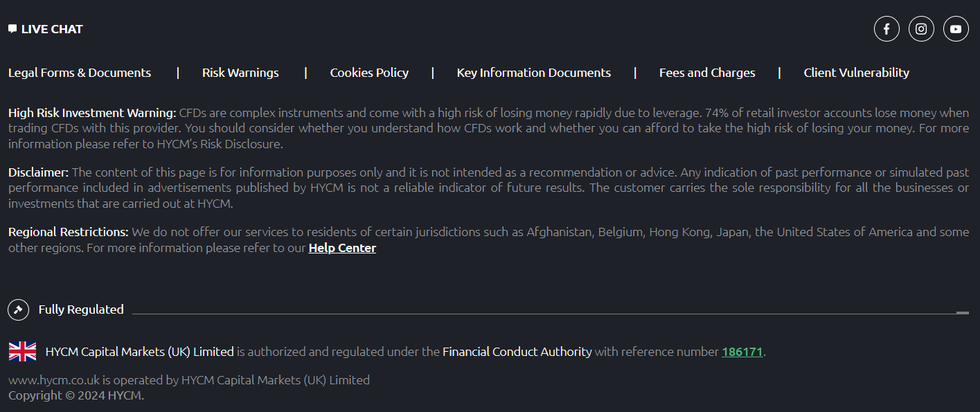Click the chat bubble icon beside LIVE CHAT
Viewport: 980px width, 412px height.
point(11,28)
